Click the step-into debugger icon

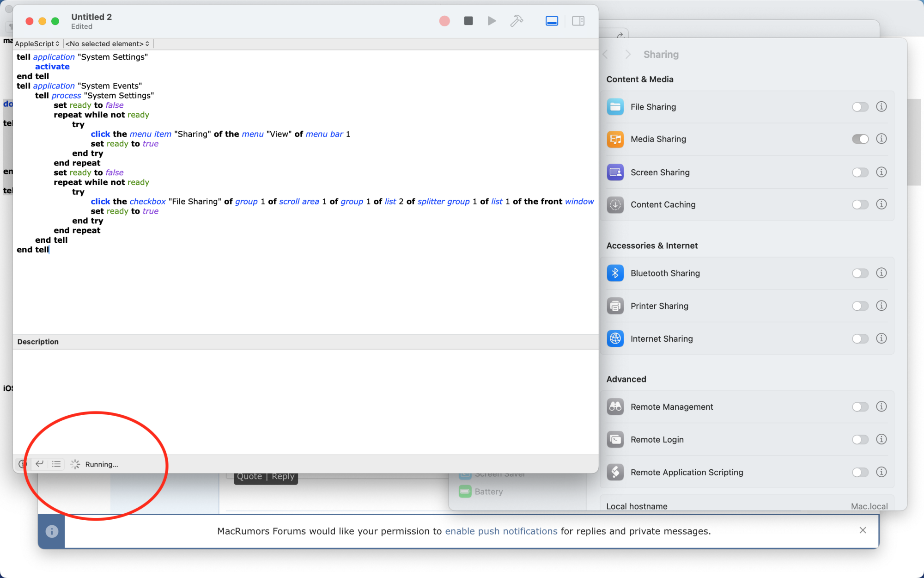point(39,464)
